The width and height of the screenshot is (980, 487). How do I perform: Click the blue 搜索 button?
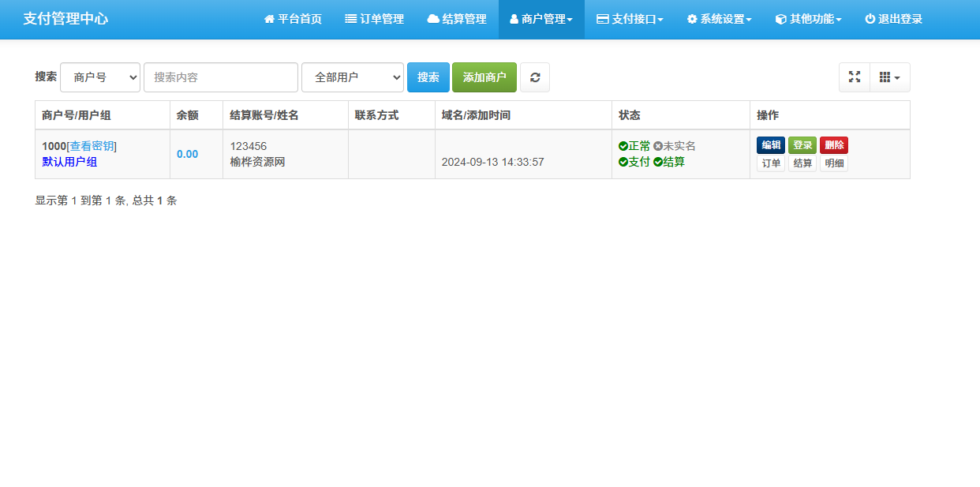428,77
